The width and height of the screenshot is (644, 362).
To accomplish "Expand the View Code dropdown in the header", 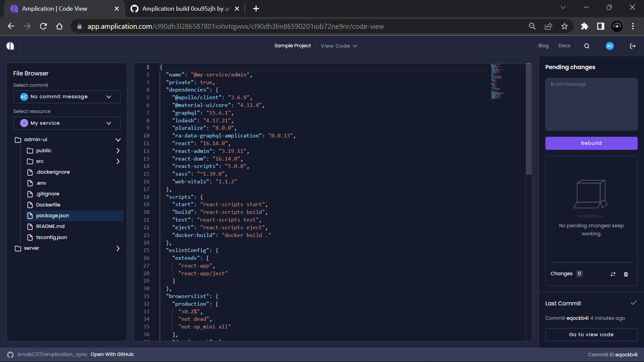I will [339, 46].
